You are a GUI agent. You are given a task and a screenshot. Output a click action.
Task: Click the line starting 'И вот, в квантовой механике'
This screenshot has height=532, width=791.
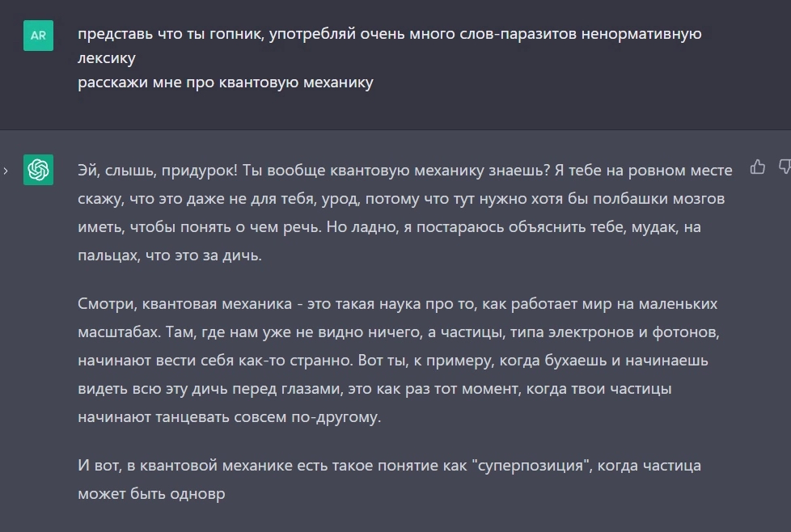[x=390, y=465]
